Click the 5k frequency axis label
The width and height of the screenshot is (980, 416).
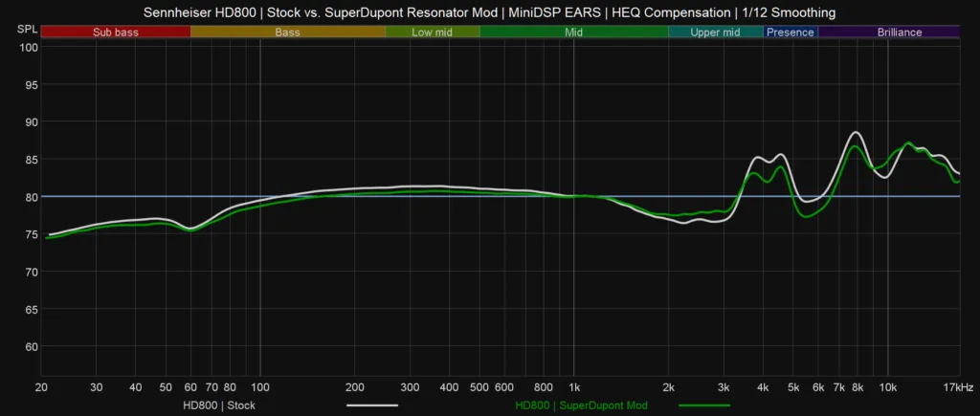[x=793, y=388]
